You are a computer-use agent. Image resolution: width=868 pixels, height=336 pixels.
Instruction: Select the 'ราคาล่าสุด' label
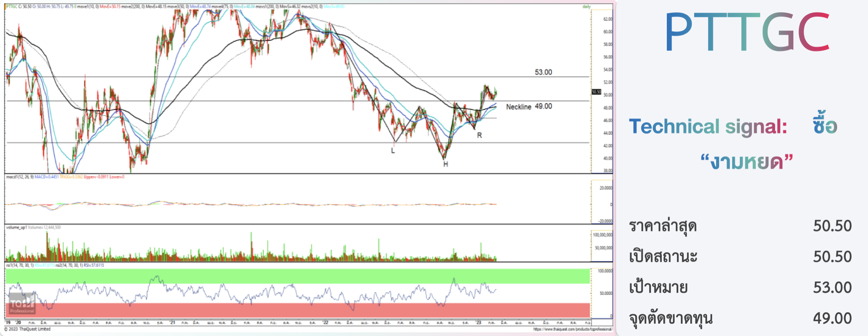click(663, 226)
